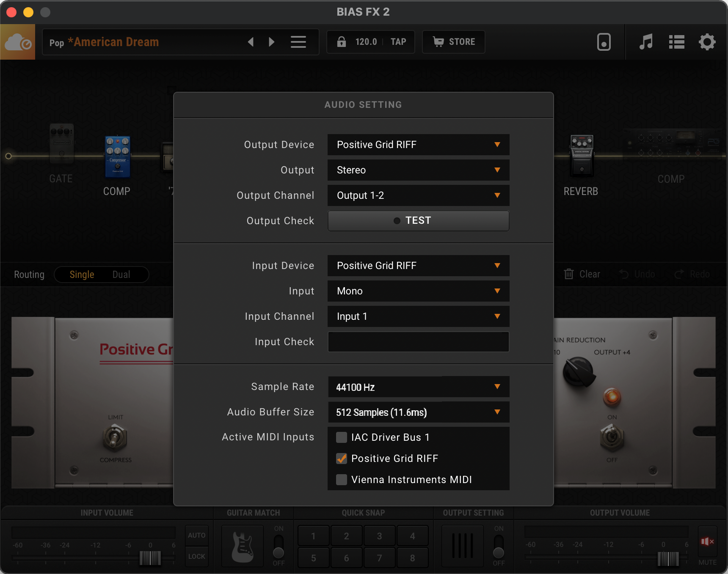Select Quick Snap slot 2
728x574 pixels.
tap(347, 536)
